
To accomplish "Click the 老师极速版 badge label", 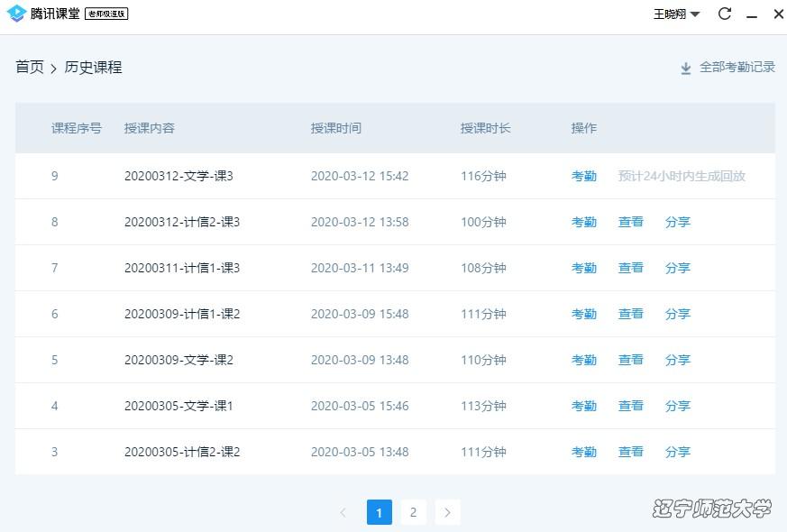I will point(106,14).
